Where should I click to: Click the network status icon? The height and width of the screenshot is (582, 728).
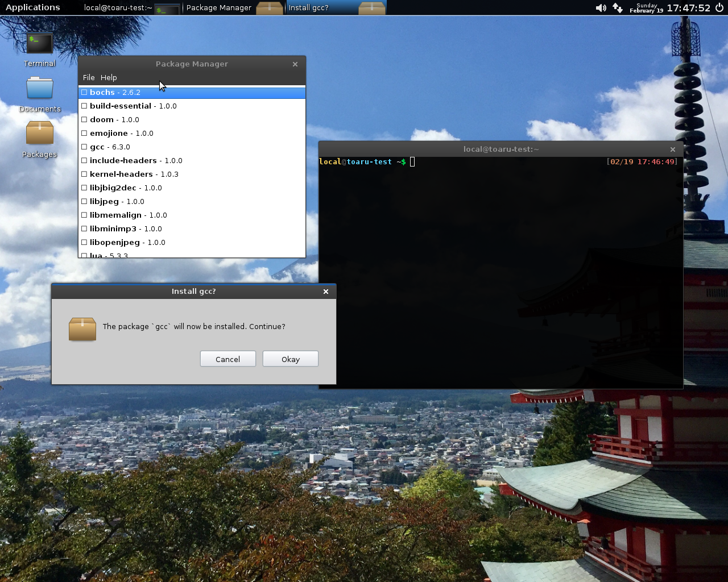click(618, 8)
